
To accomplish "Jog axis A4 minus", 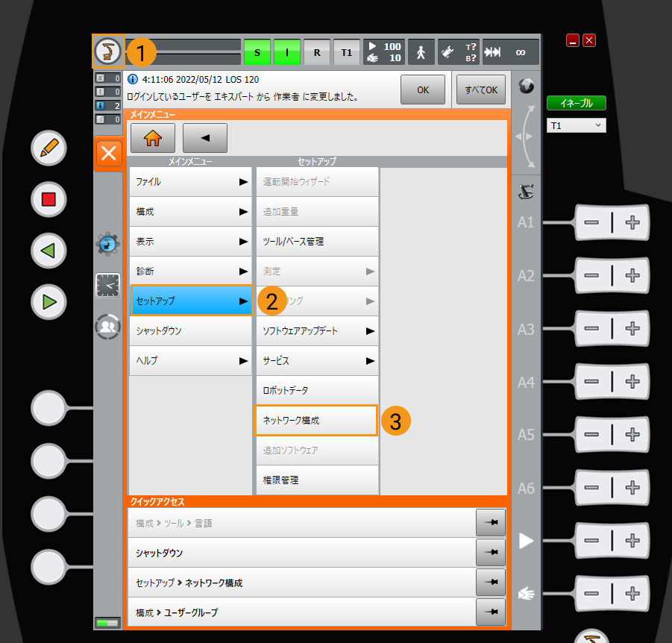I will (591, 381).
